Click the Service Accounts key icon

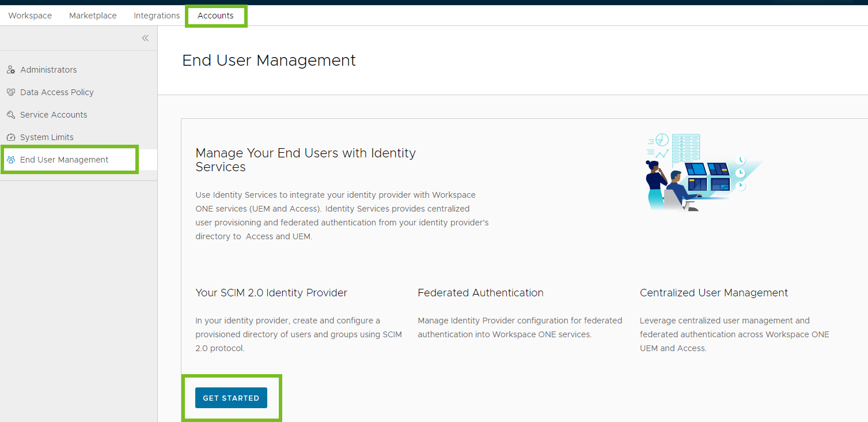pos(10,115)
